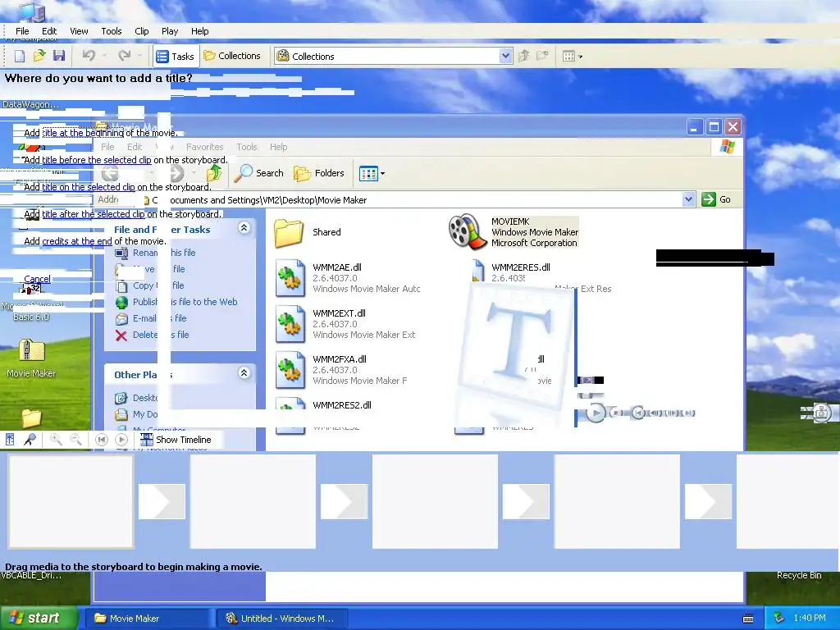The width and height of the screenshot is (840, 630).
Task: Open the Explorer address bar dropdown arrow
Action: pyautogui.click(x=688, y=199)
